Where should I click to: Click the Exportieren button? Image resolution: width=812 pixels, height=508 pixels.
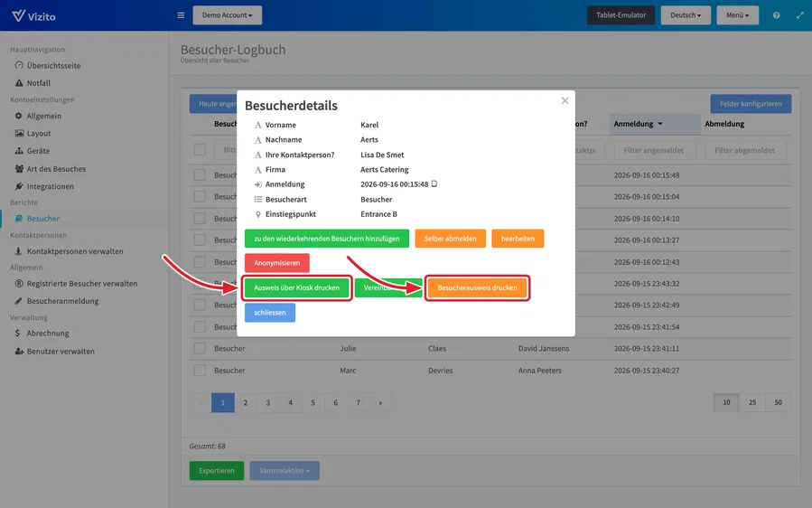tap(217, 471)
